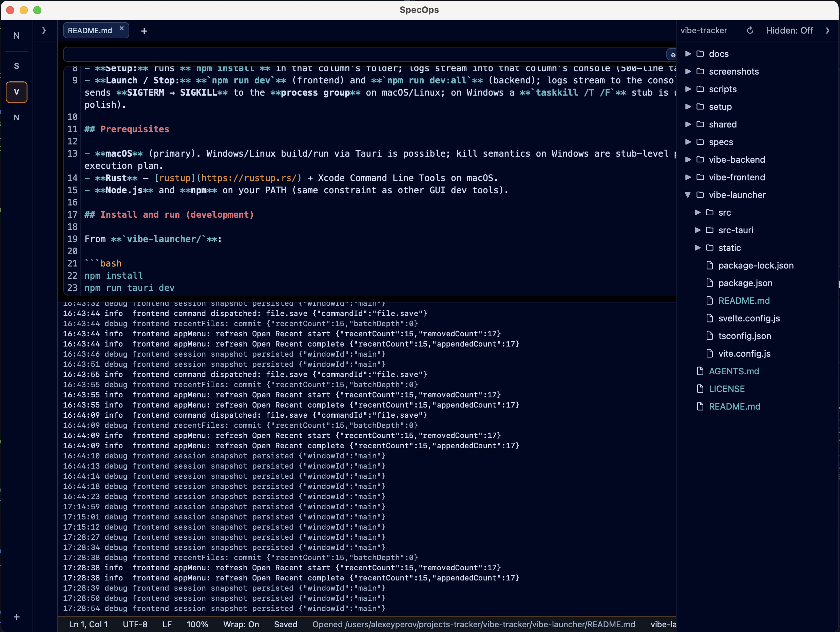Select the first N workspace in sidebar
Screen dimensions: 840x632
click(16, 35)
